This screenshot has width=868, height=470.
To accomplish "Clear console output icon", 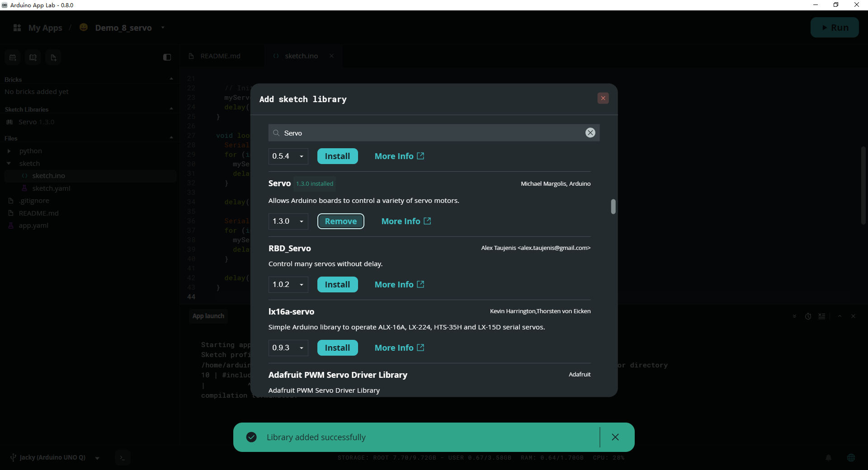I will pos(821,316).
